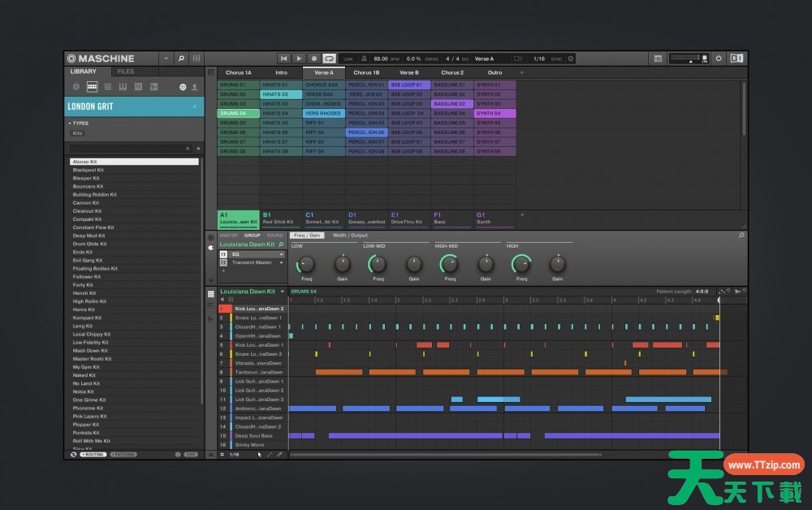The height and width of the screenshot is (510, 812).
Task: Select group B1 Red Stick Kit
Action: coord(281,218)
